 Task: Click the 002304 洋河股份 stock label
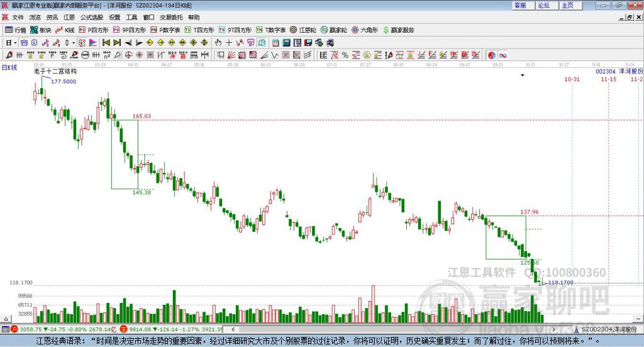click(619, 71)
